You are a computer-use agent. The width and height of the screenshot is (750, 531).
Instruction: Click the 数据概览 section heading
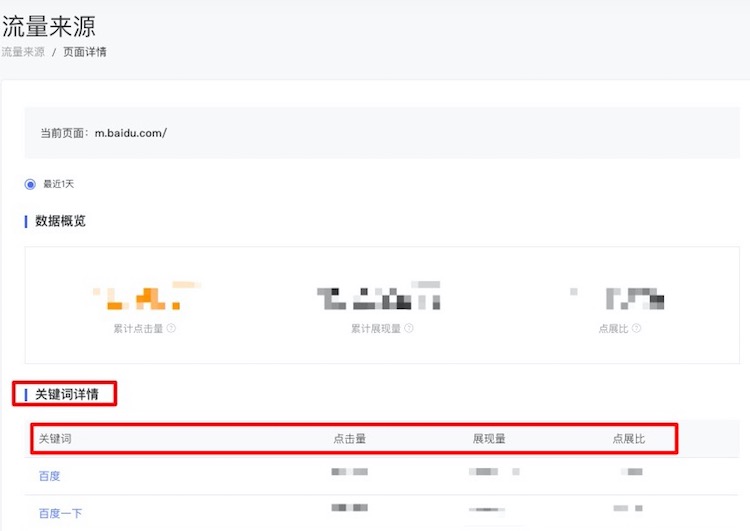(60, 221)
